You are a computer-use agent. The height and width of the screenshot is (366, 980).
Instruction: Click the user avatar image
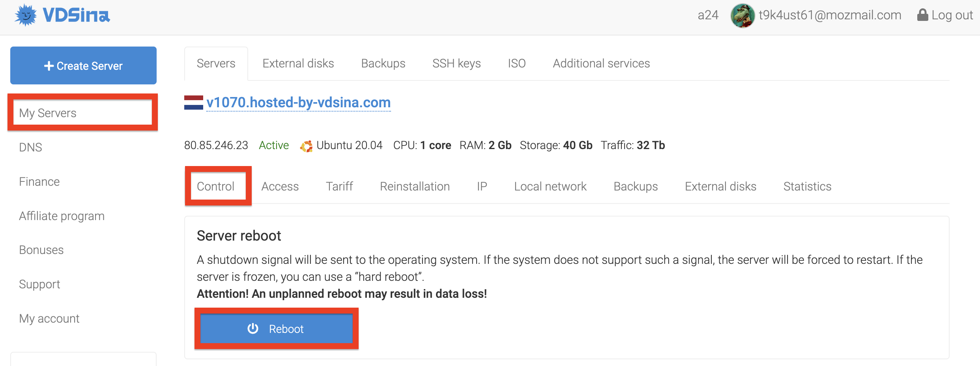tap(742, 16)
